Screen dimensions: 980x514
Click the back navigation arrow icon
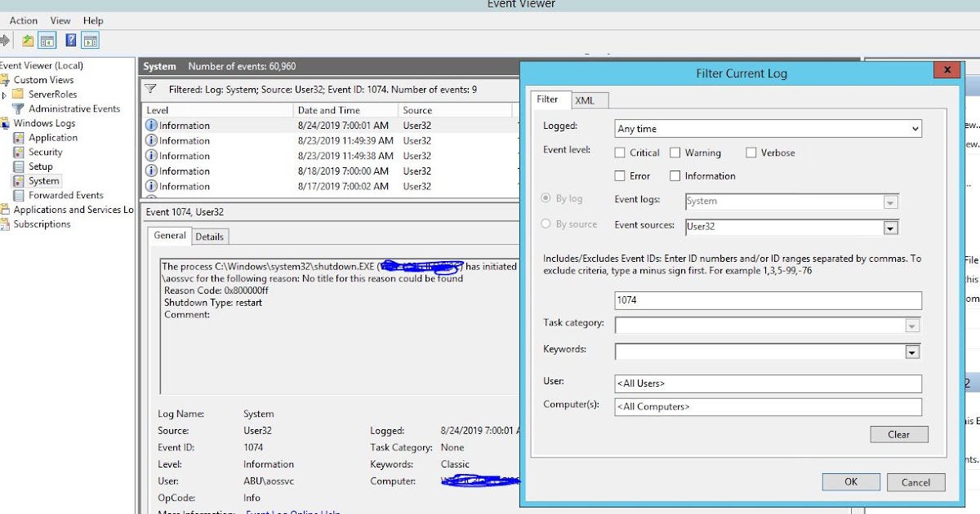click(5, 39)
